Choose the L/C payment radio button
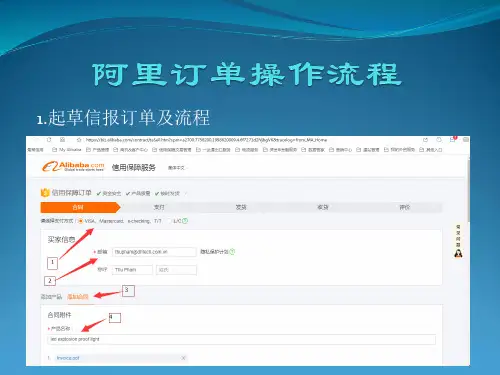The image size is (500, 375). coord(169,221)
